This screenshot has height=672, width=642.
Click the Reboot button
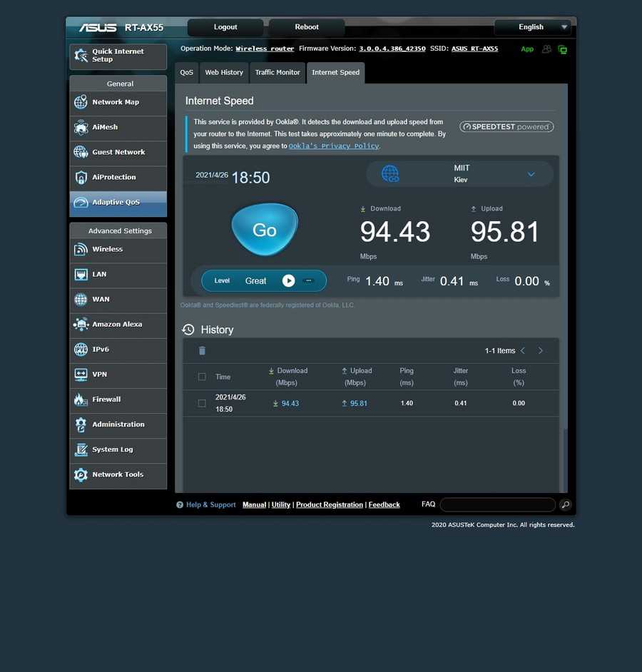tap(307, 27)
